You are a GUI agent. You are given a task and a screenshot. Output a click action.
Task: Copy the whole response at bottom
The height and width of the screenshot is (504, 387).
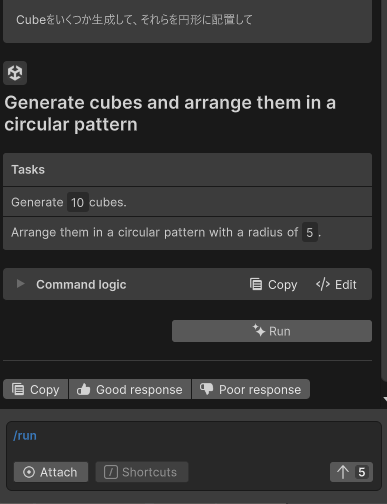tap(36, 389)
